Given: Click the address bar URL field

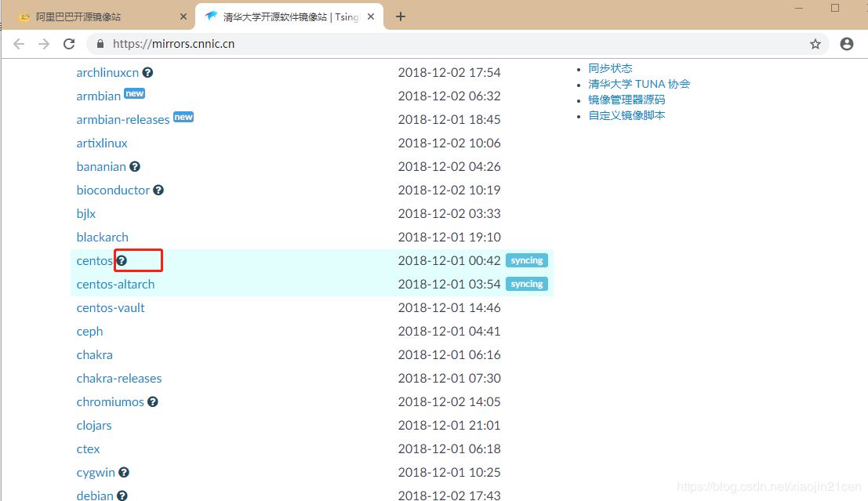Looking at the screenshot, I should point(456,44).
